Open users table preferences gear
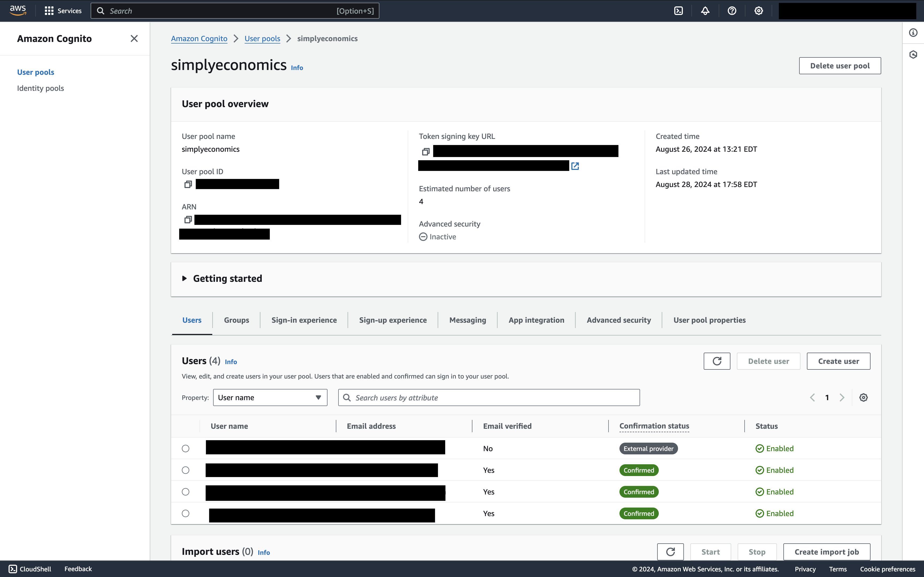 point(863,398)
